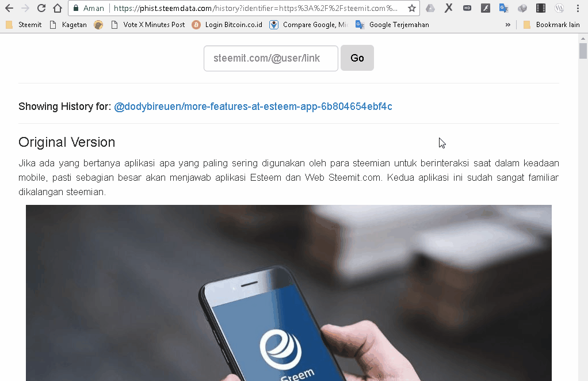Bookmark this page with the star icon

(x=412, y=8)
